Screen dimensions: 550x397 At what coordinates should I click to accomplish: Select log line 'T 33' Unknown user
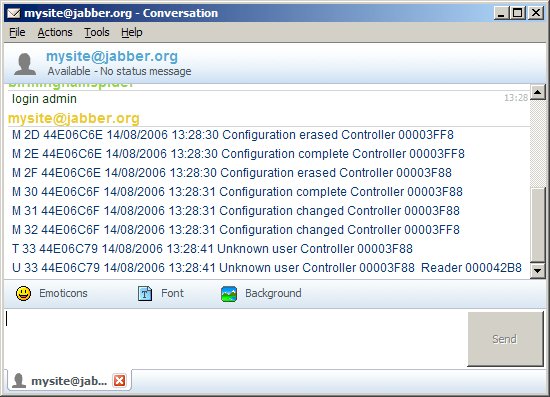click(212, 248)
